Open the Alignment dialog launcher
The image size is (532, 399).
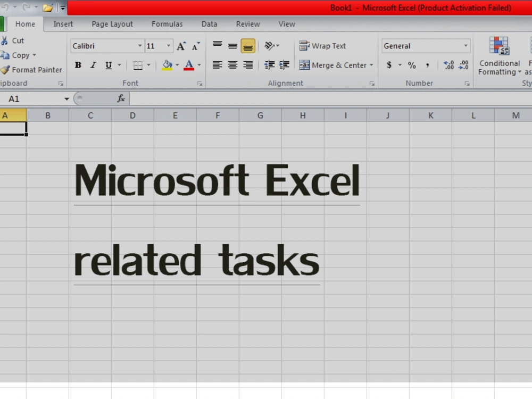(x=372, y=84)
